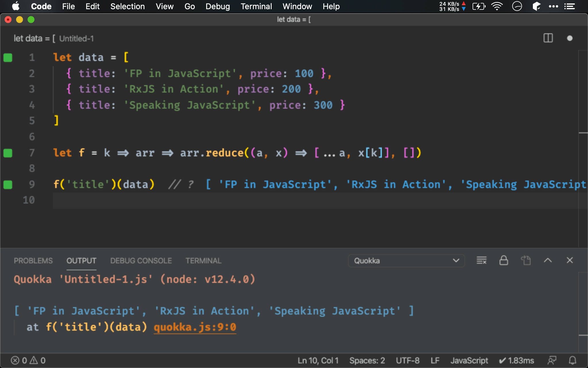Viewport: 588px width, 368px height.
Task: Click the output panel scrollbar
Action: pos(583,312)
